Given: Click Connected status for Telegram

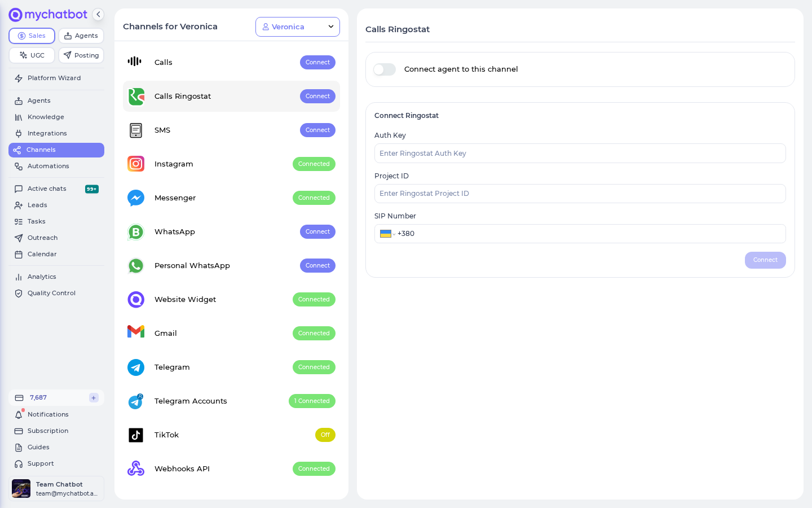Looking at the screenshot, I should (314, 367).
